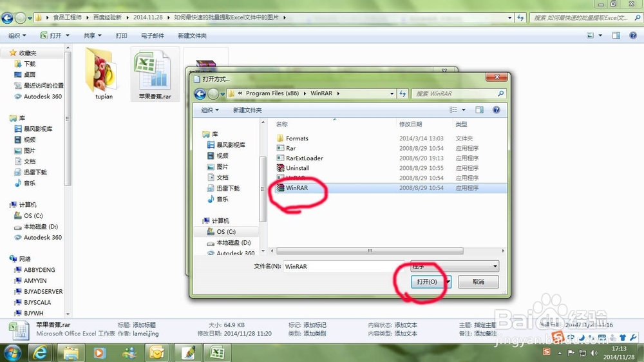This screenshot has width=644, height=362.
Task: Select the Rar application entry
Action: tap(290, 148)
